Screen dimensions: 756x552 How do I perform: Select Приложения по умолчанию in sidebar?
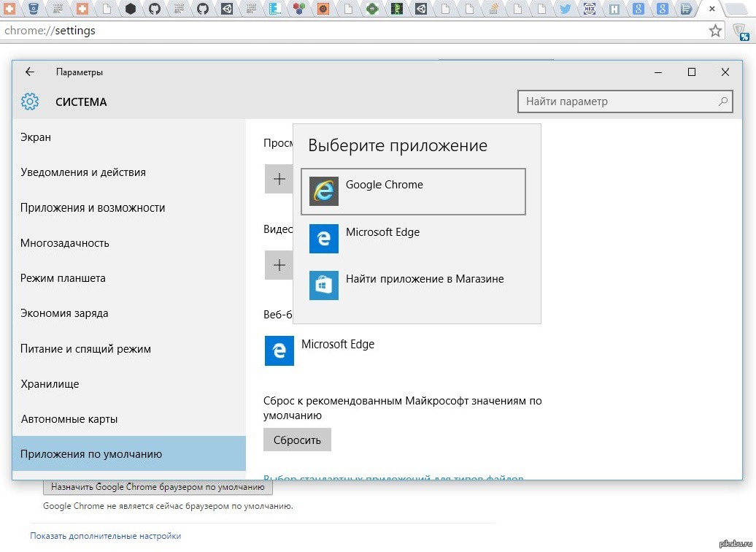pos(128,453)
